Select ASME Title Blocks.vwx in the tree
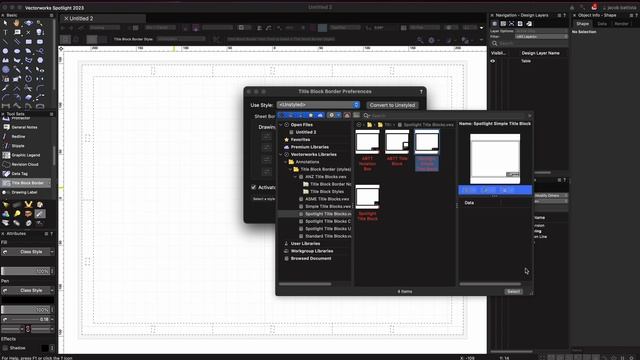The width and height of the screenshot is (640, 360). click(327, 199)
